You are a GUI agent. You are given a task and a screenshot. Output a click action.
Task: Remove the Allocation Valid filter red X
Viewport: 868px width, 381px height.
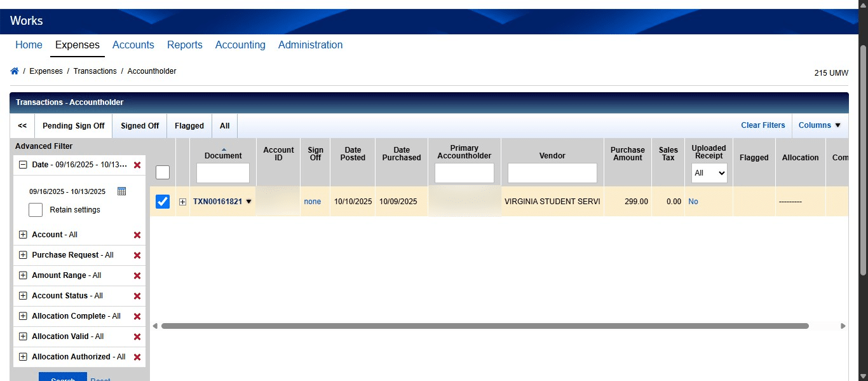(137, 336)
